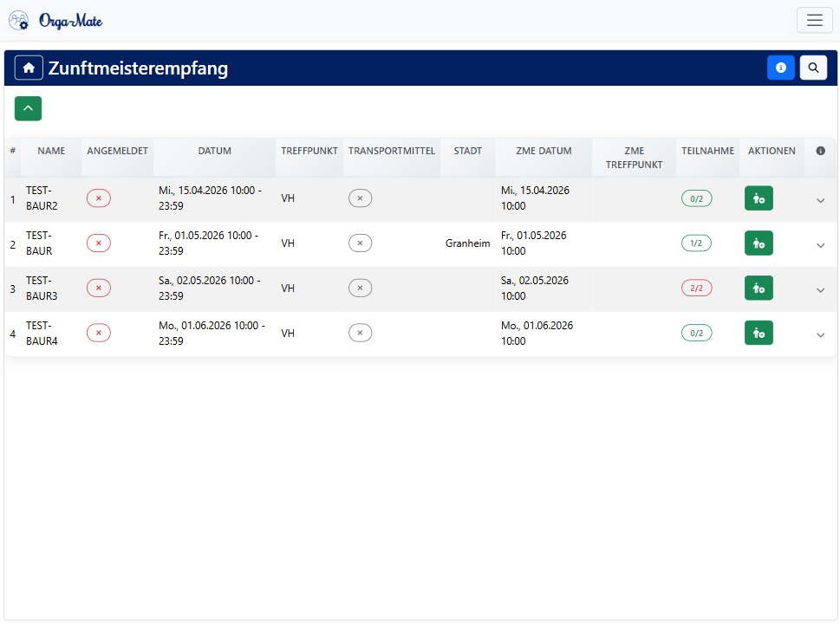The width and height of the screenshot is (840, 629).
Task: Click the 1/2 participation badge
Action: 696,243
